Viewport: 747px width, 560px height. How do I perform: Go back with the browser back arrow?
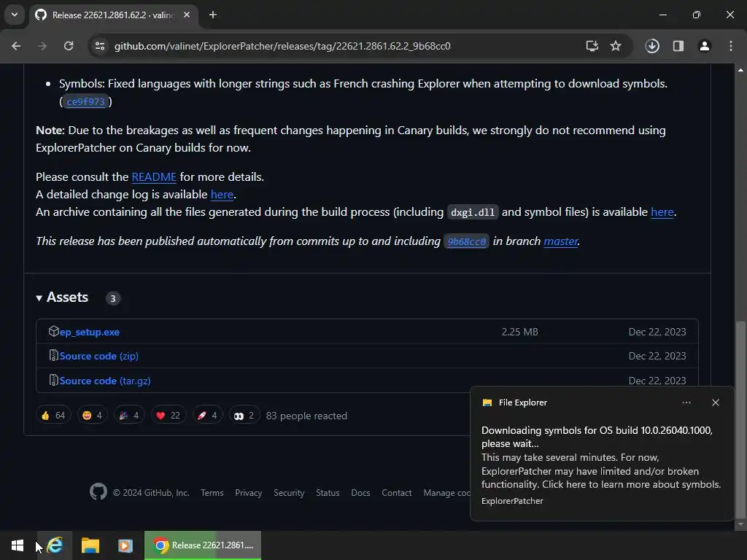coord(16,46)
